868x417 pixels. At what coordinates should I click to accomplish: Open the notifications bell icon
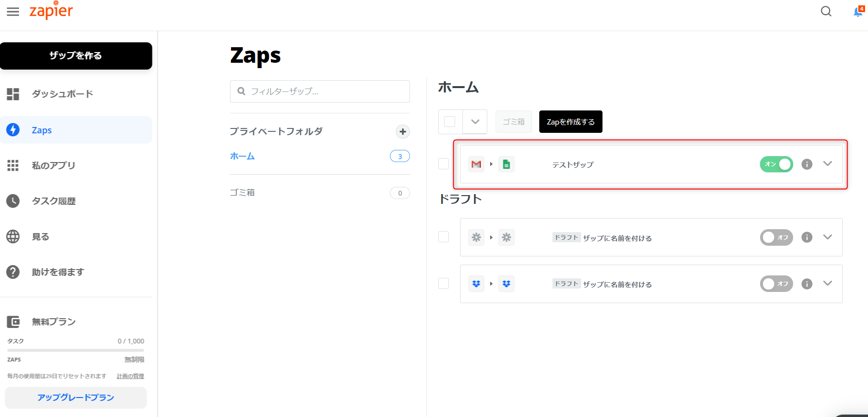(x=858, y=12)
